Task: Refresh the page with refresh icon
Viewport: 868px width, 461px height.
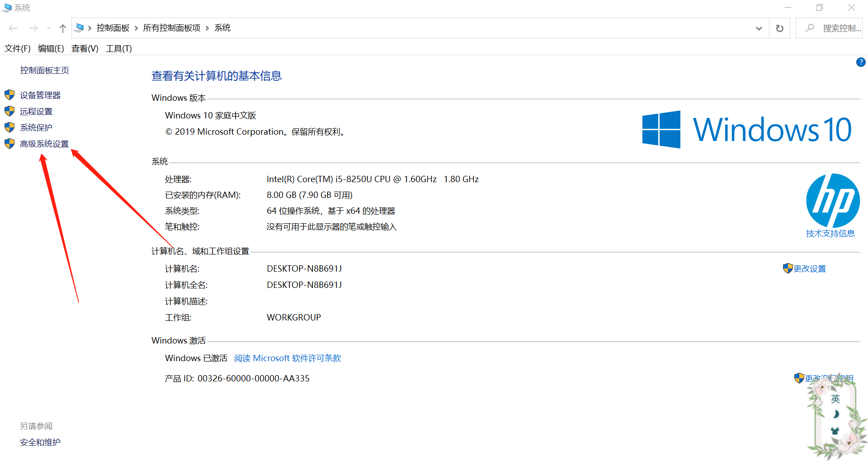Action: click(x=780, y=28)
